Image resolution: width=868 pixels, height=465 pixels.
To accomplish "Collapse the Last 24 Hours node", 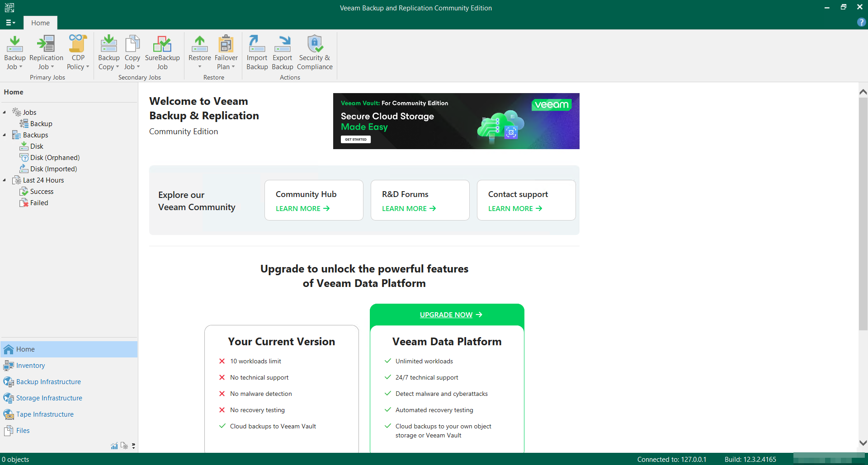I will pyautogui.click(x=5, y=180).
